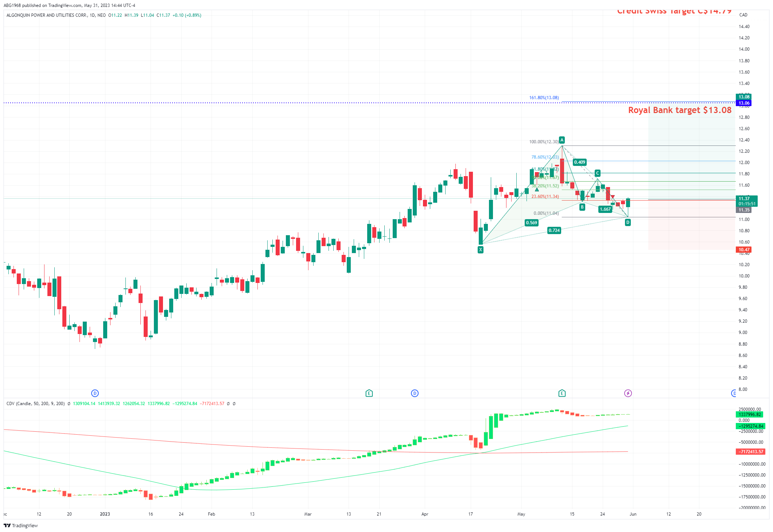The height and width of the screenshot is (532, 773).
Task: Click the +0.10 (+0.89%) change value
Action: (x=187, y=15)
